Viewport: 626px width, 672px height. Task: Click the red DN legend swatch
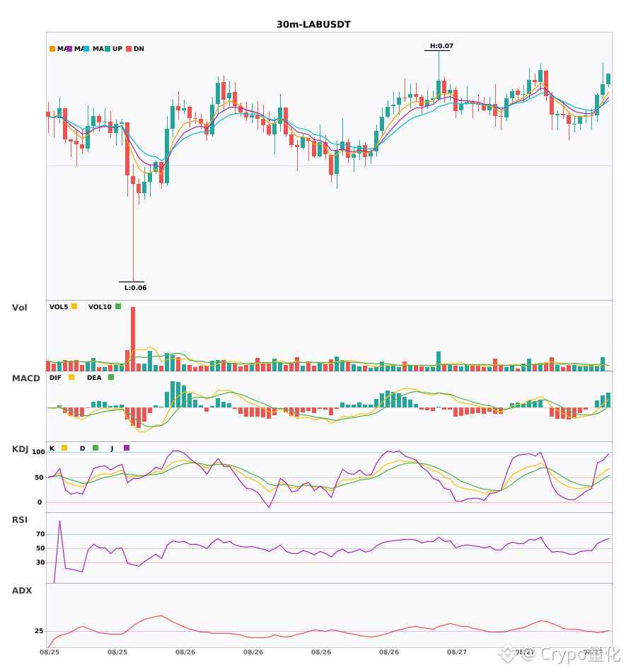coord(129,49)
